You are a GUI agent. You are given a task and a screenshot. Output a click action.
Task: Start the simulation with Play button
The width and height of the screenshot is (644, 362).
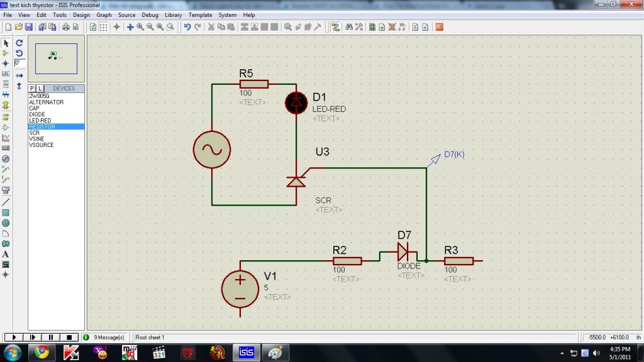coord(14,337)
